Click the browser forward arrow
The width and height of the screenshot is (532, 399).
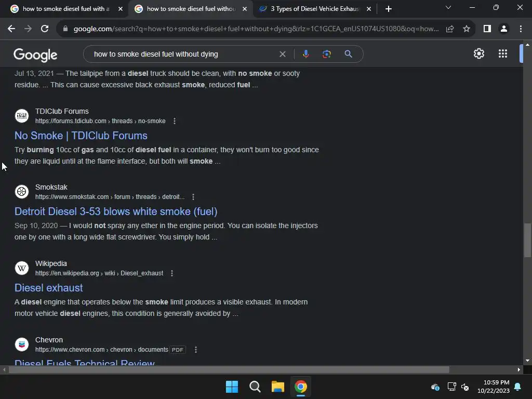(28, 29)
